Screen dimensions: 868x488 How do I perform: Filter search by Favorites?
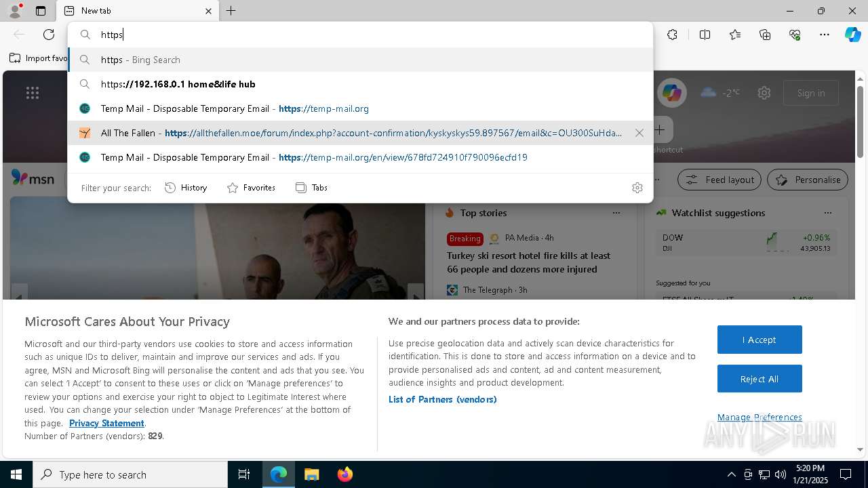pos(251,188)
